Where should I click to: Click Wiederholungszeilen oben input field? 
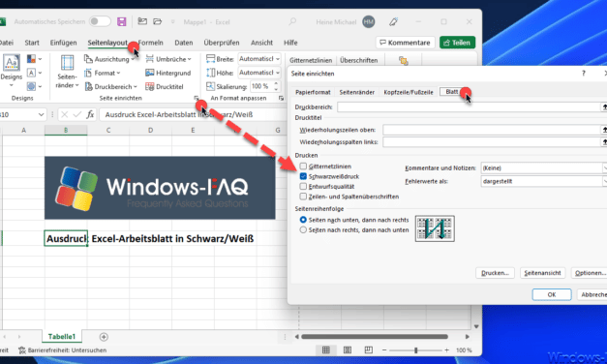491,130
